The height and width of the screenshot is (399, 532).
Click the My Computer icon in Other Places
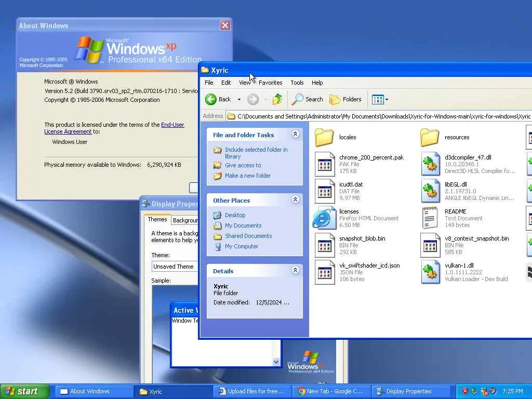[x=218, y=246]
